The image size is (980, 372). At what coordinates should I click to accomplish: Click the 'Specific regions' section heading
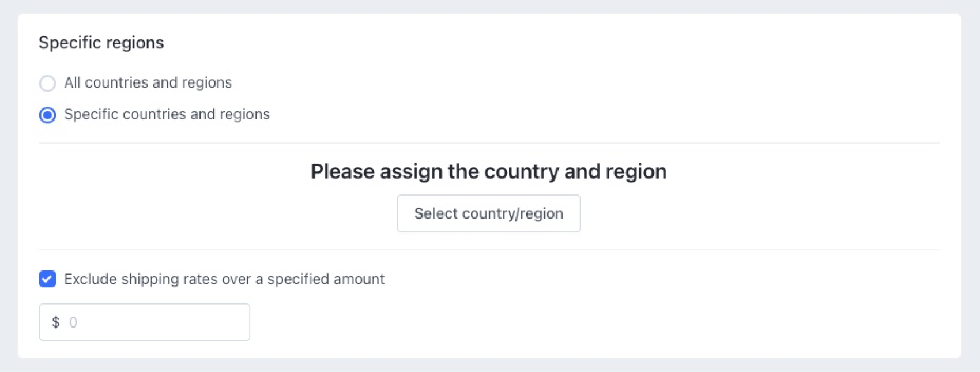(101, 43)
